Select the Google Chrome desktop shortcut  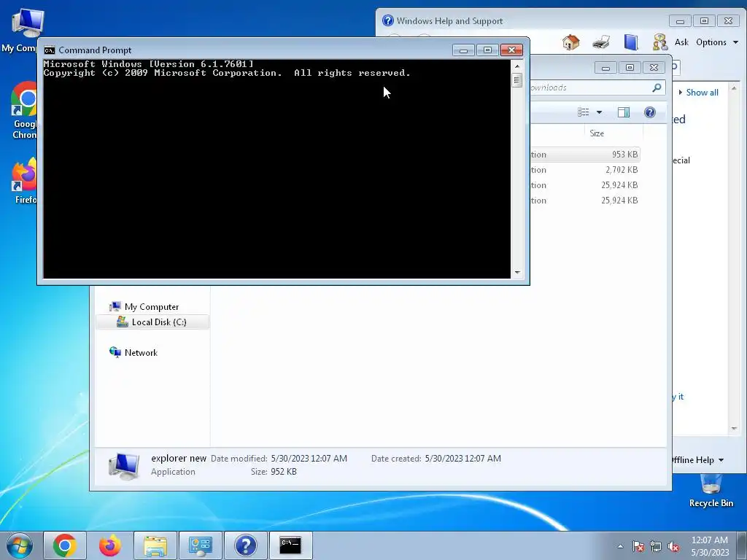pyautogui.click(x=24, y=111)
